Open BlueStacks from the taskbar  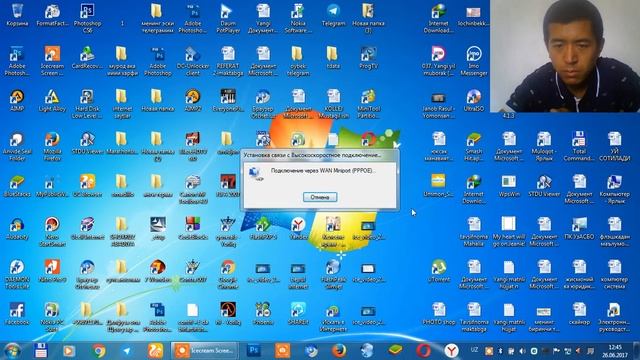(x=395, y=351)
